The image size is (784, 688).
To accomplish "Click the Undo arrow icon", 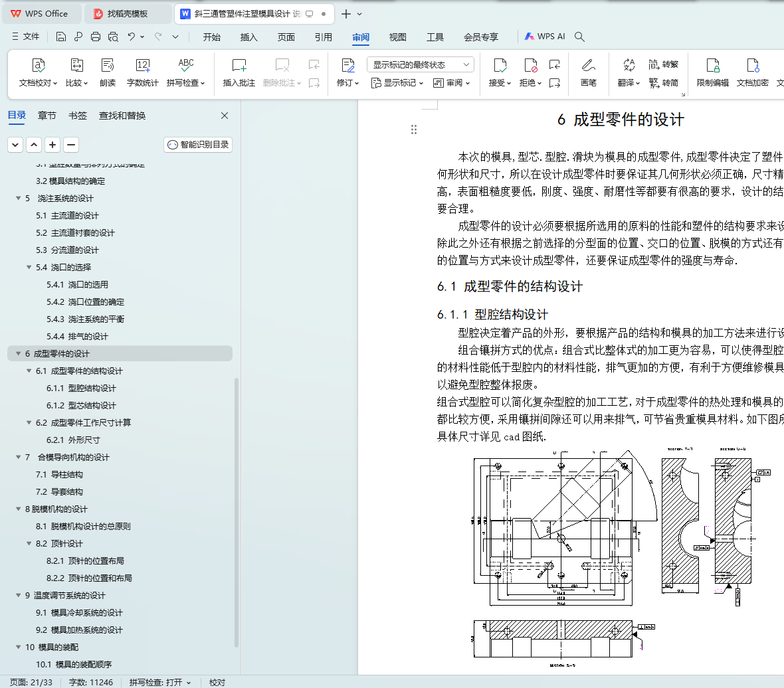I will click(x=131, y=37).
